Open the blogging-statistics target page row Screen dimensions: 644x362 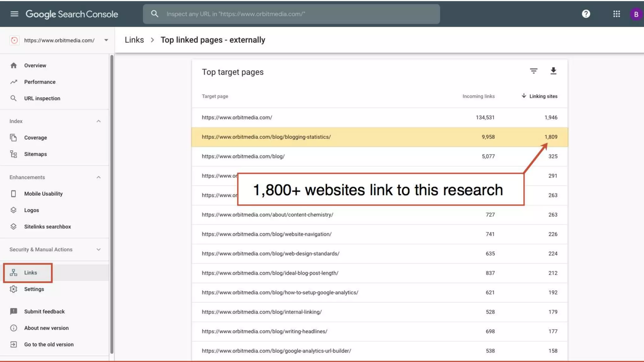pyautogui.click(x=266, y=137)
